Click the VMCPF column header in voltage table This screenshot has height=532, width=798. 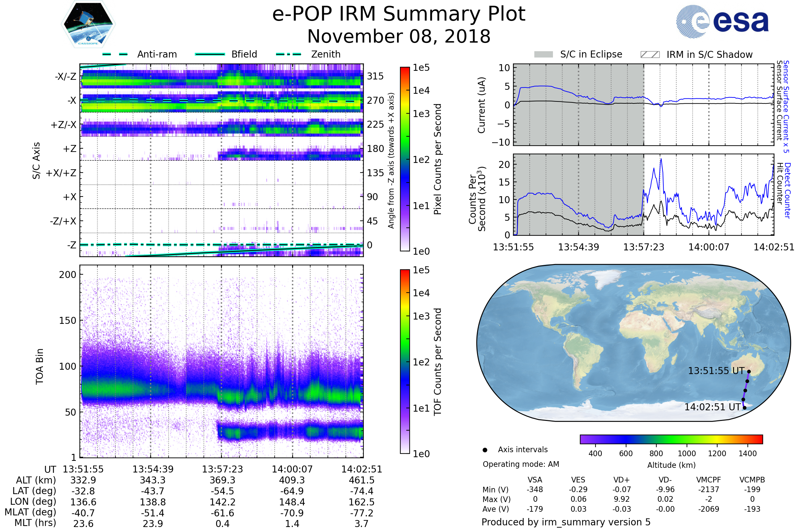point(709,480)
